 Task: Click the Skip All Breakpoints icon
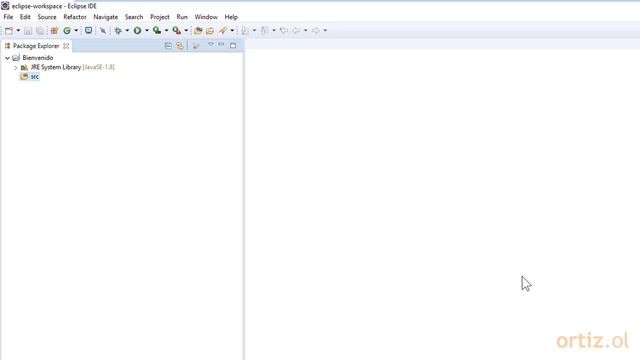click(x=103, y=31)
